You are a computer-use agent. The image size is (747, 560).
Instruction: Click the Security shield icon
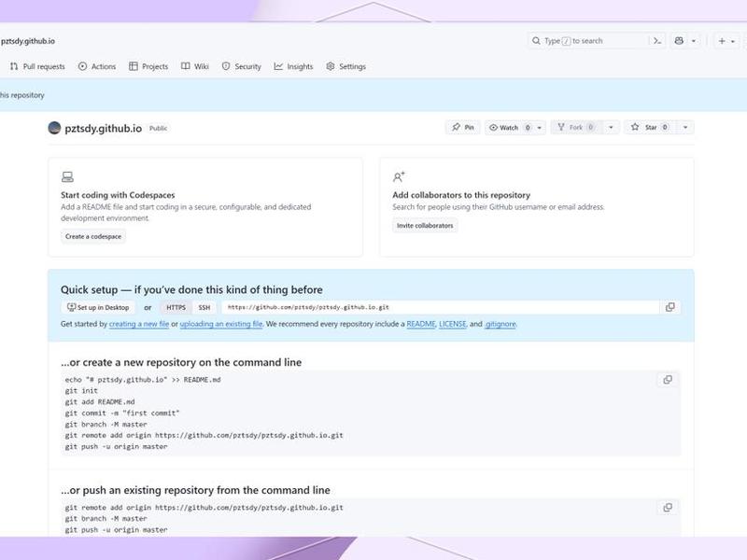coord(226,66)
